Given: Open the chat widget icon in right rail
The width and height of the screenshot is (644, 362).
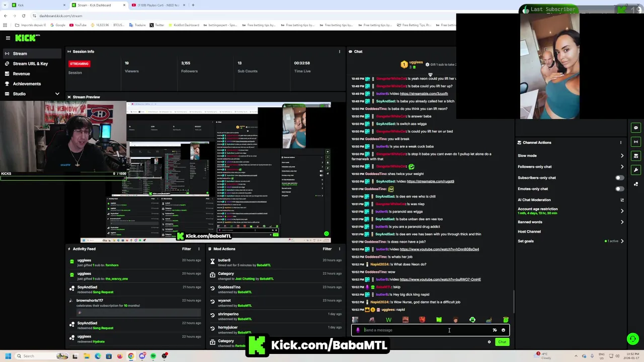Looking at the screenshot, I should coord(636,128).
